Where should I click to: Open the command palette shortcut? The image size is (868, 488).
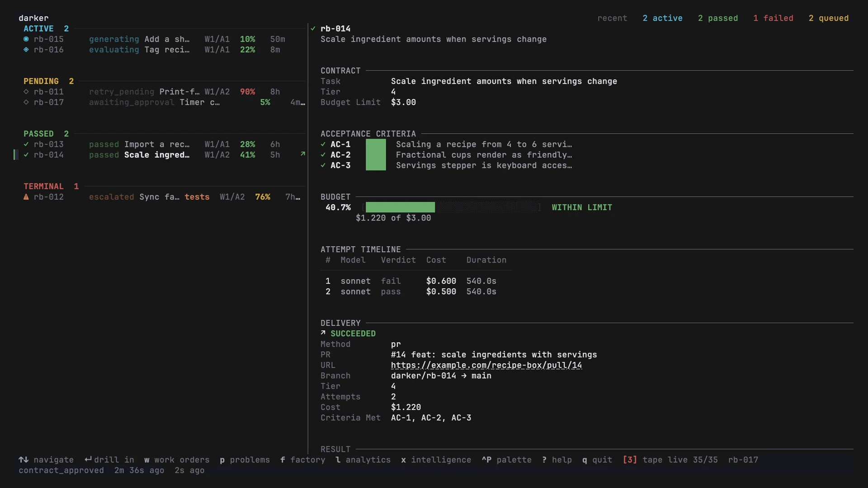tap(506, 460)
